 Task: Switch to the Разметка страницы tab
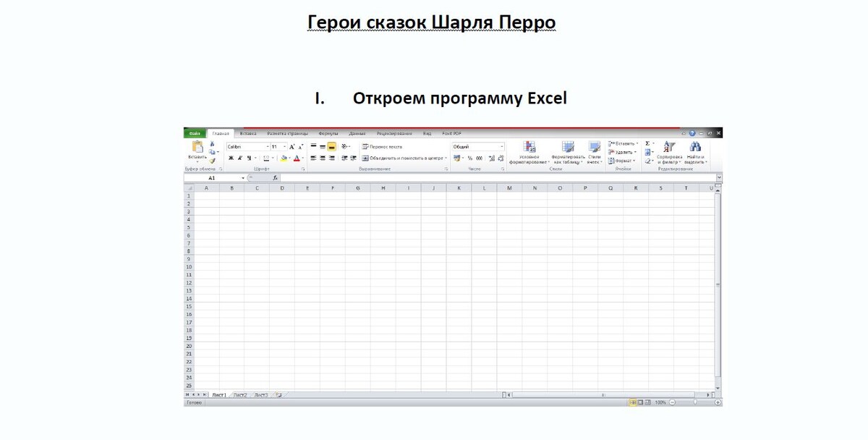tap(287, 133)
